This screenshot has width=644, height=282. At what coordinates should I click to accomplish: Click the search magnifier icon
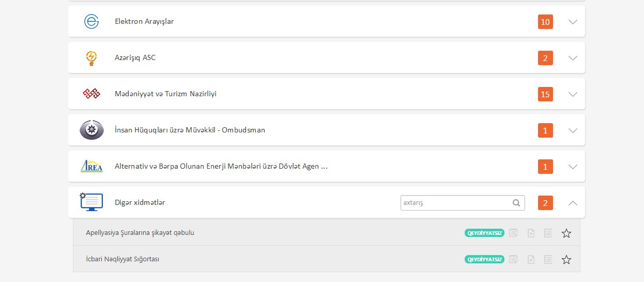[x=516, y=203]
